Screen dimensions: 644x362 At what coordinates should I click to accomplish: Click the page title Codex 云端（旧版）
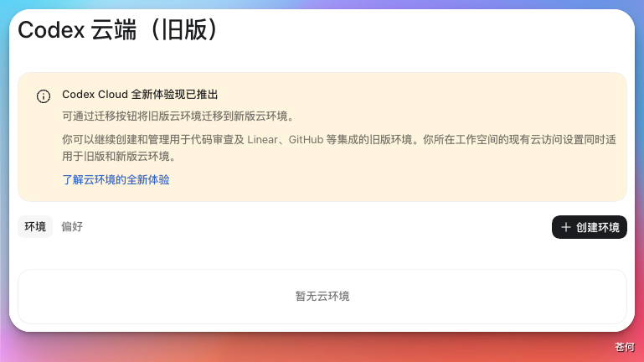118,30
